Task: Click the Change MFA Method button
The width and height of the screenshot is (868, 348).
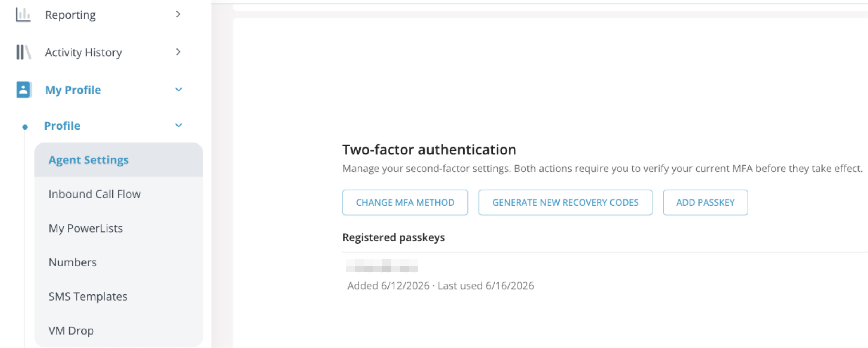Action: coord(405,202)
